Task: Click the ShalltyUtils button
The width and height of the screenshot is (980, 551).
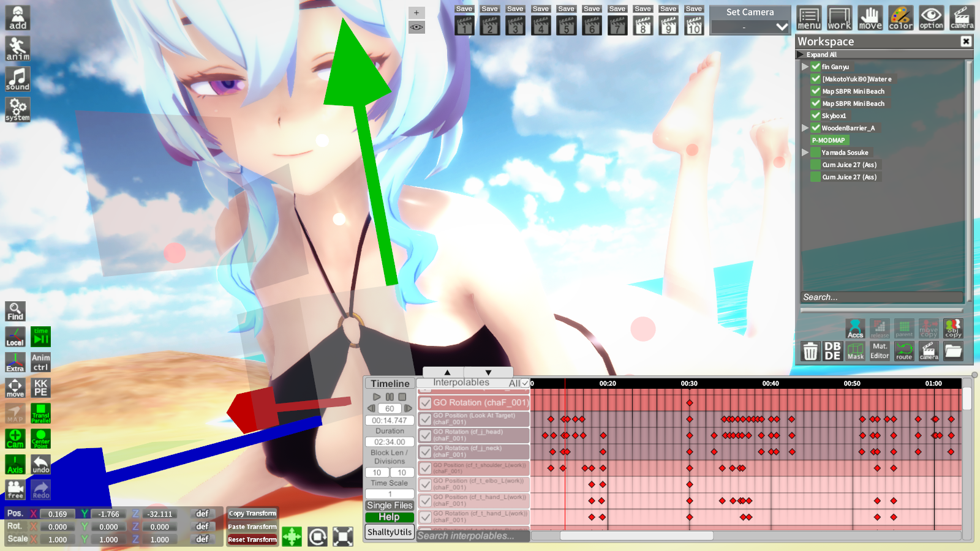Action: 390,532
